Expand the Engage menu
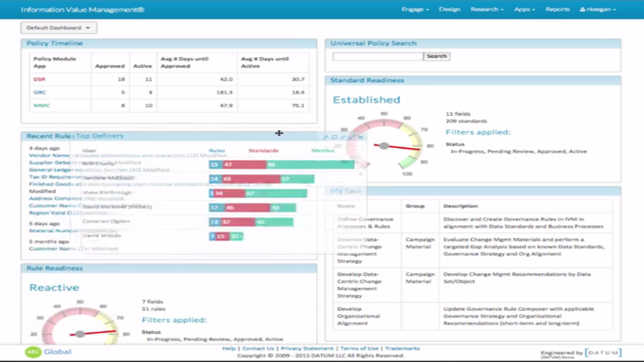Viewport: 644px width, 362px height. (x=415, y=9)
